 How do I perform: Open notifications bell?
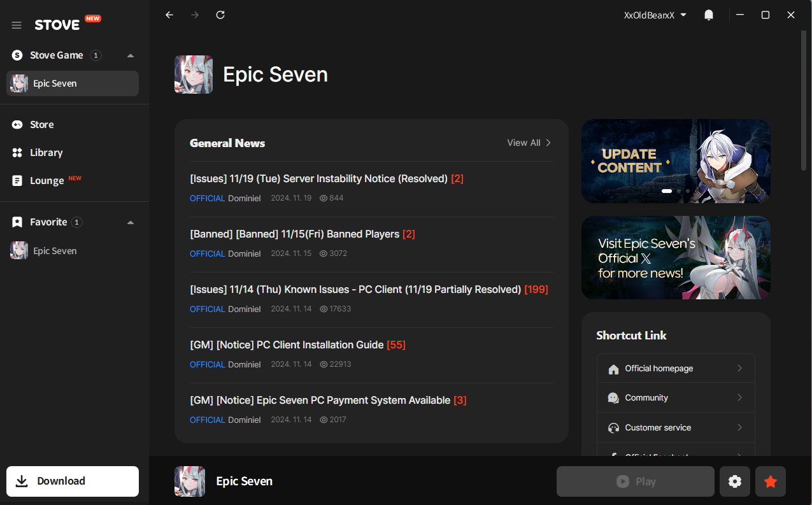click(x=709, y=15)
